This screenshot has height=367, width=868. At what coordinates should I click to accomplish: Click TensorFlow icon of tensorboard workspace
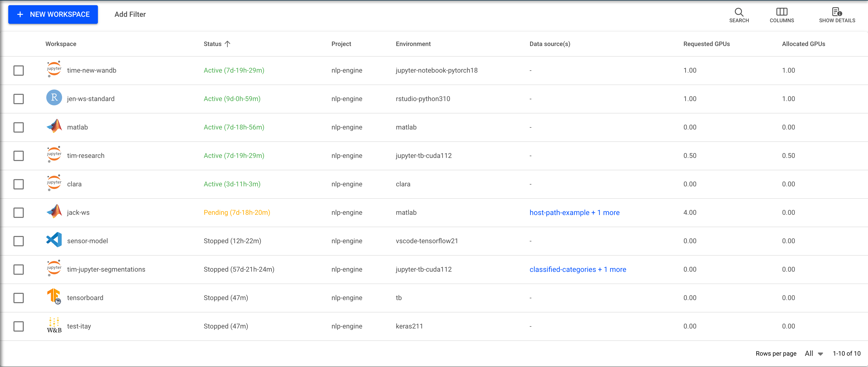[54, 296]
